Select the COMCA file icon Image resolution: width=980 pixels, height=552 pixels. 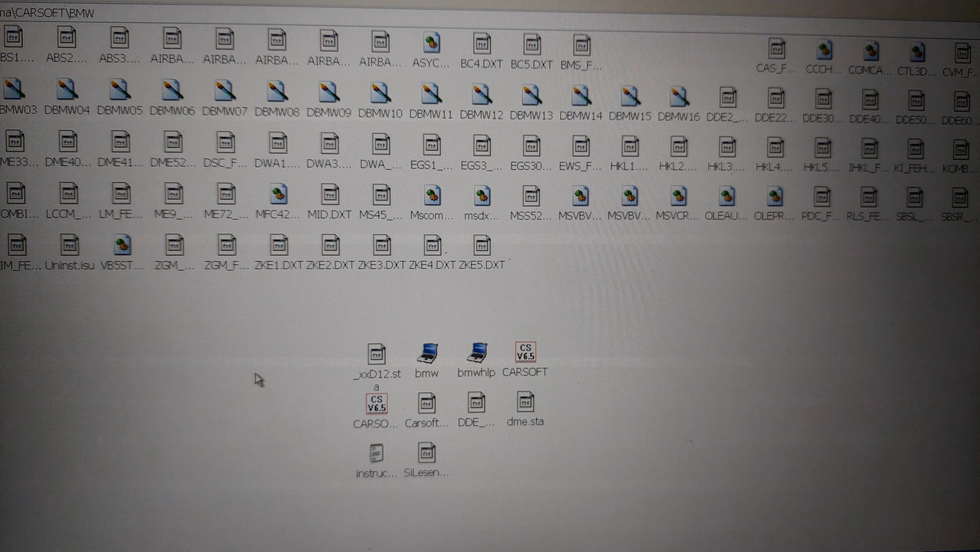pyautogui.click(x=871, y=51)
